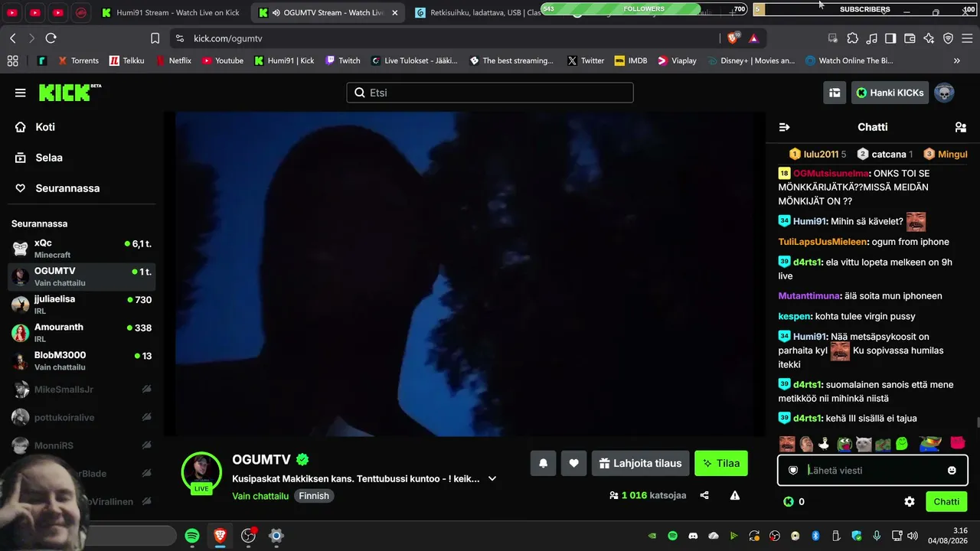Open chat settings gear icon
The height and width of the screenshot is (551, 980).
pyautogui.click(x=910, y=501)
